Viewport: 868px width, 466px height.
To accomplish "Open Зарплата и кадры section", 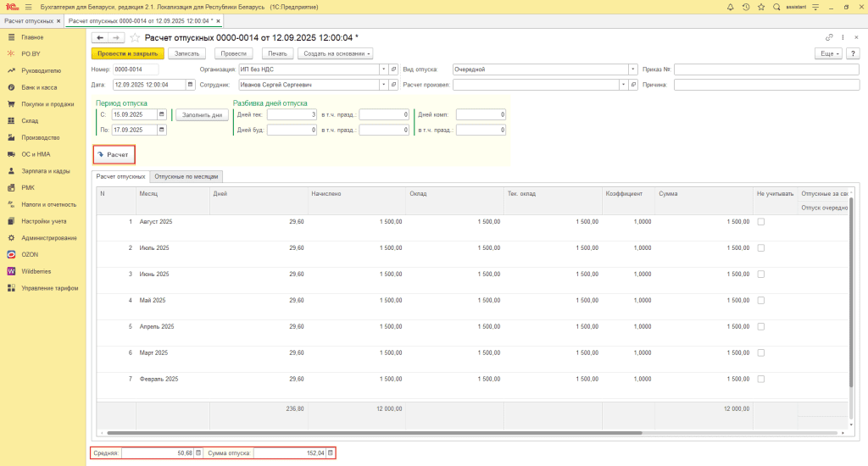I will (46, 171).
